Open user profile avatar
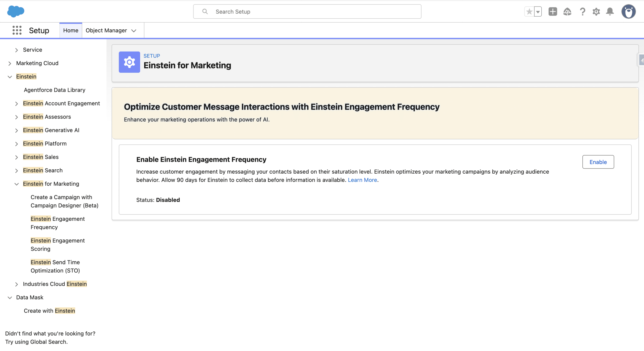The height and width of the screenshot is (351, 644). pyautogui.click(x=628, y=12)
